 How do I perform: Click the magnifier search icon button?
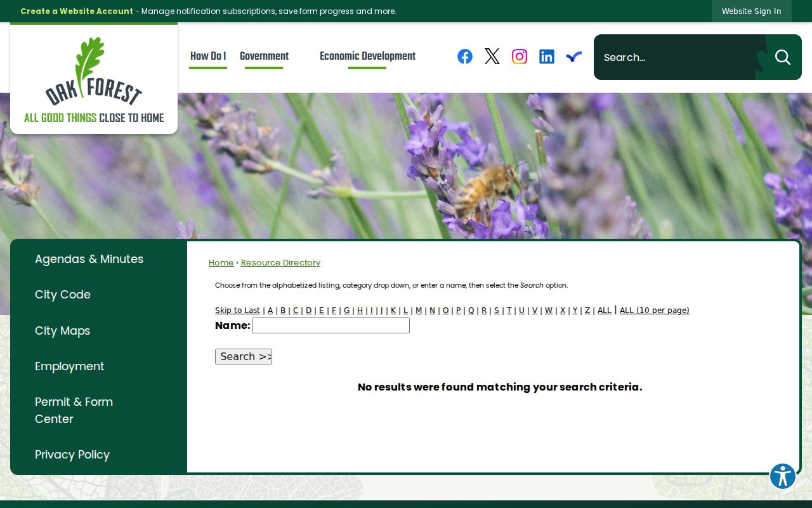[x=783, y=57]
